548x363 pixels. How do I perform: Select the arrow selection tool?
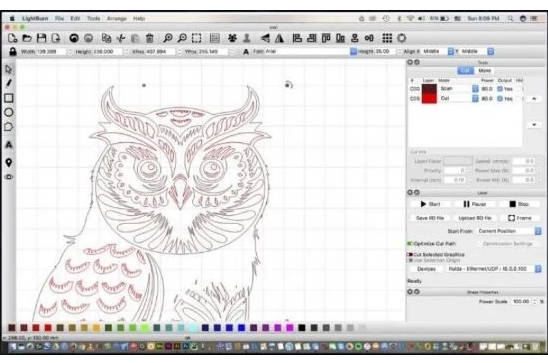coord(9,69)
